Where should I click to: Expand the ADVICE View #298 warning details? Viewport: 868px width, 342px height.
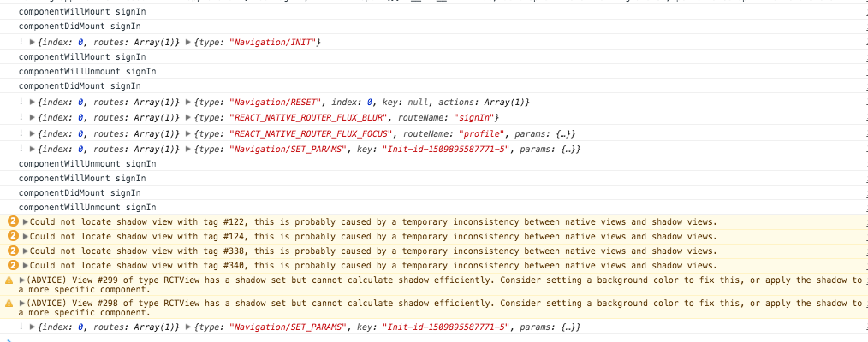[x=22, y=304]
